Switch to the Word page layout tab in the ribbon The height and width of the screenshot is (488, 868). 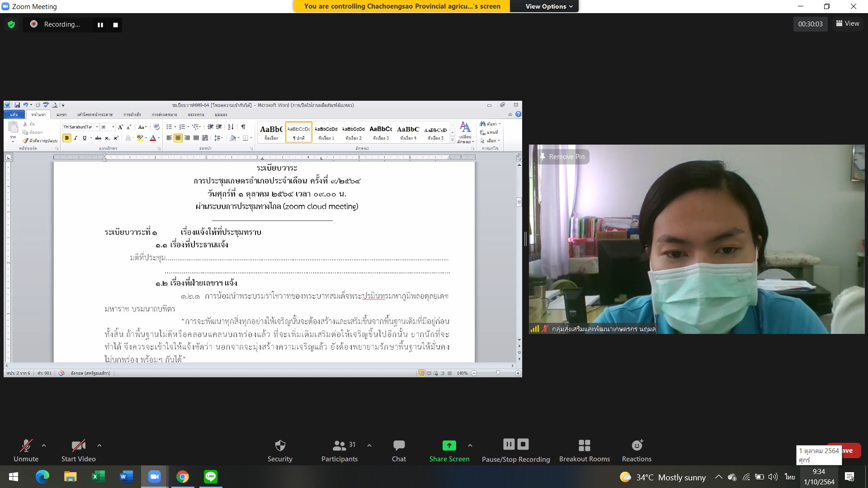coord(94,115)
